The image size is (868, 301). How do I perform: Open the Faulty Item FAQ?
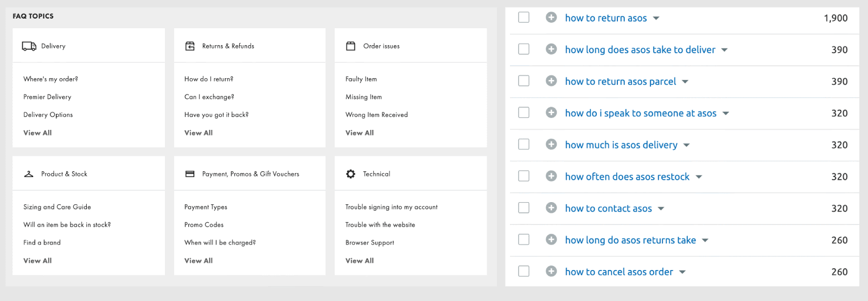361,79
